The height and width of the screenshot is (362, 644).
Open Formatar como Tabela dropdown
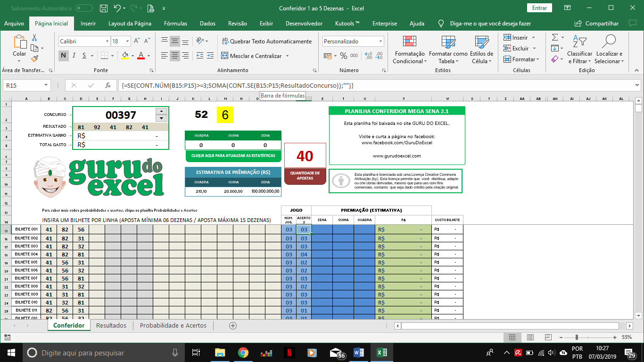click(448, 50)
